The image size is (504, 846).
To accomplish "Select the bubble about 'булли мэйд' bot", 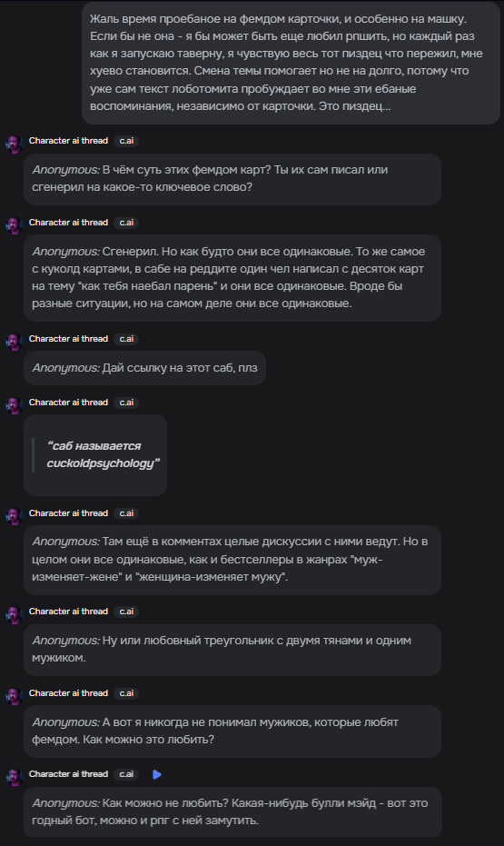I will point(232,812).
